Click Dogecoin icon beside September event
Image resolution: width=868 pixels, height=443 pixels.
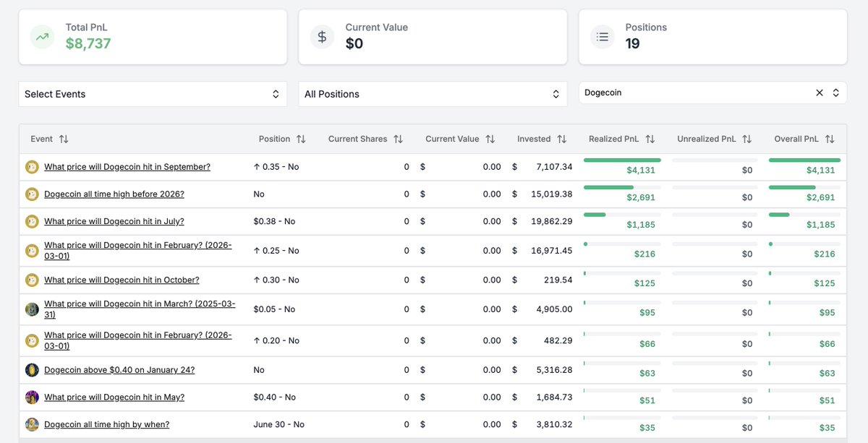[x=32, y=167]
